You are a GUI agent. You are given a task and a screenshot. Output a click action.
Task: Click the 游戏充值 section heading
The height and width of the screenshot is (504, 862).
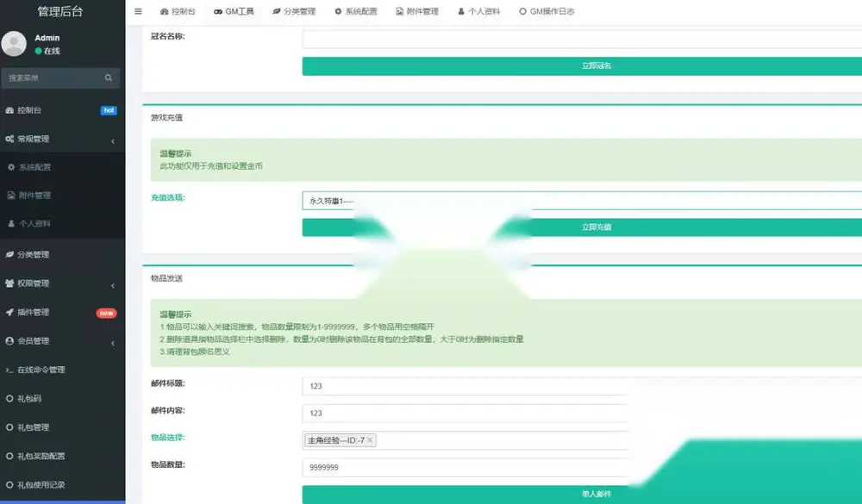[166, 118]
